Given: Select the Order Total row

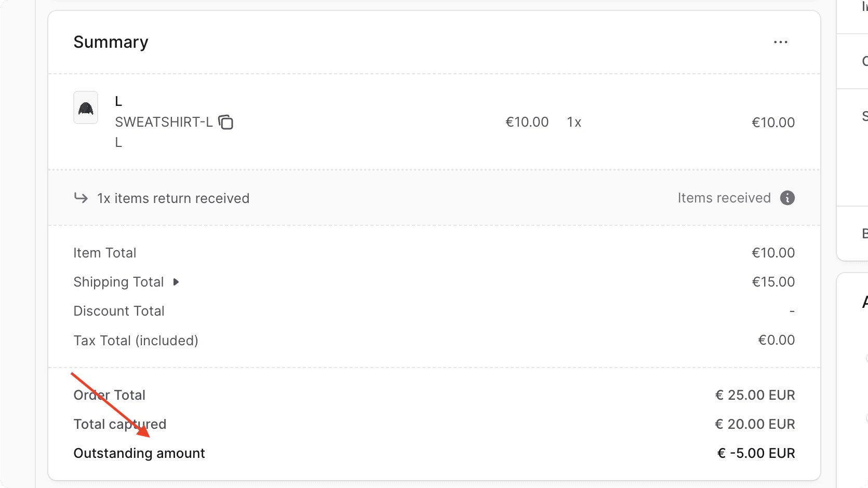Looking at the screenshot, I should click(x=109, y=395).
